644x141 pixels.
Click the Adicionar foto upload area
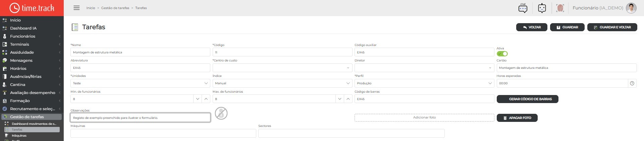click(424, 117)
